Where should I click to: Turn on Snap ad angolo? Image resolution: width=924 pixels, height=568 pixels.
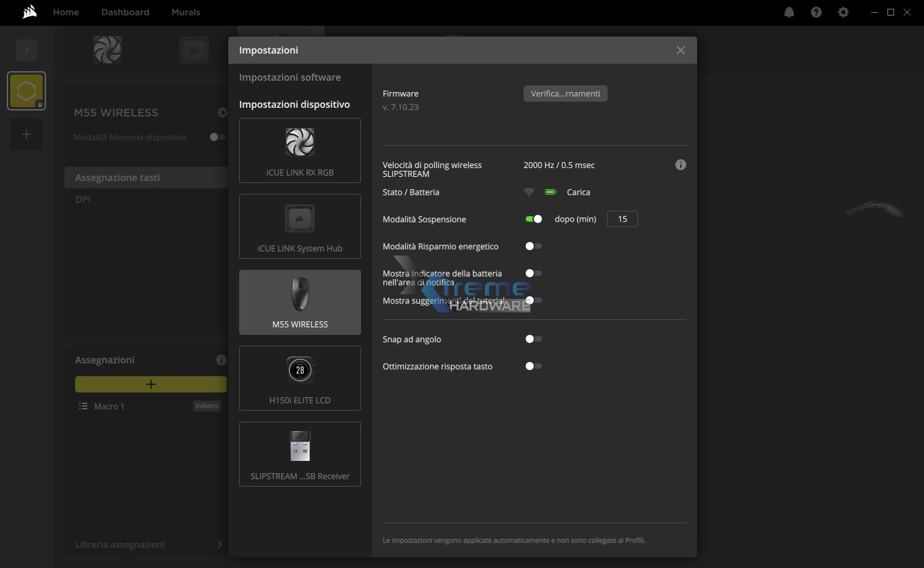(x=534, y=339)
